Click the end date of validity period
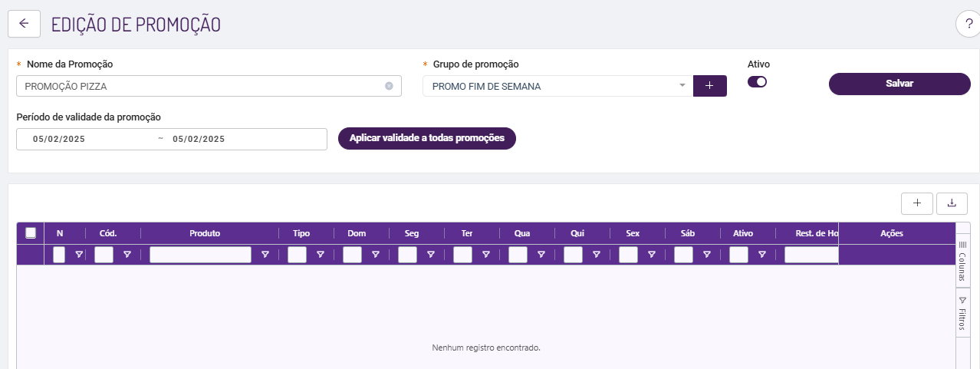 point(199,139)
